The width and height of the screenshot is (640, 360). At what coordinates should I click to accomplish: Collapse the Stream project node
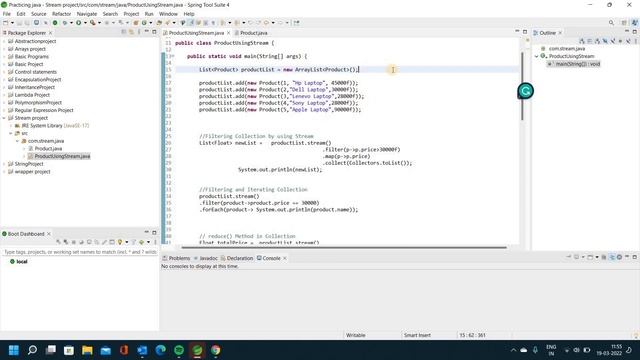coord(4,118)
